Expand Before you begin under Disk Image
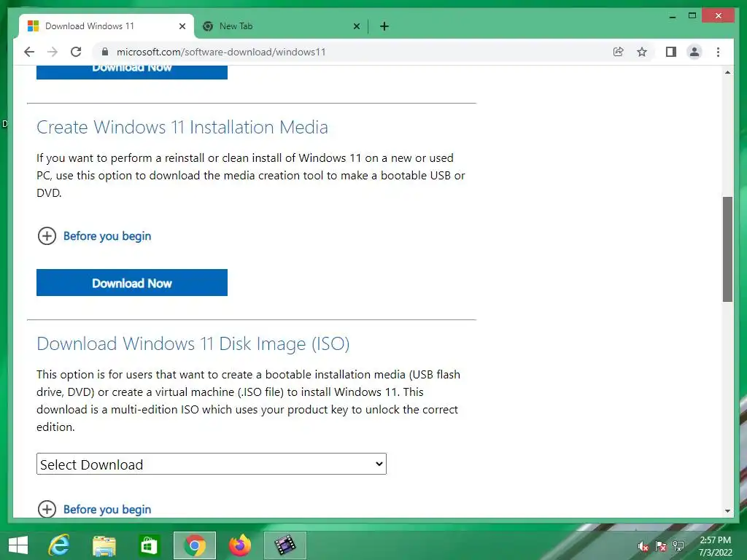 point(94,509)
